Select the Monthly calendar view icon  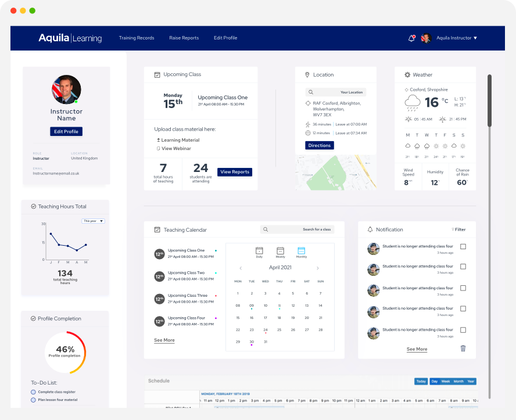pos(301,251)
